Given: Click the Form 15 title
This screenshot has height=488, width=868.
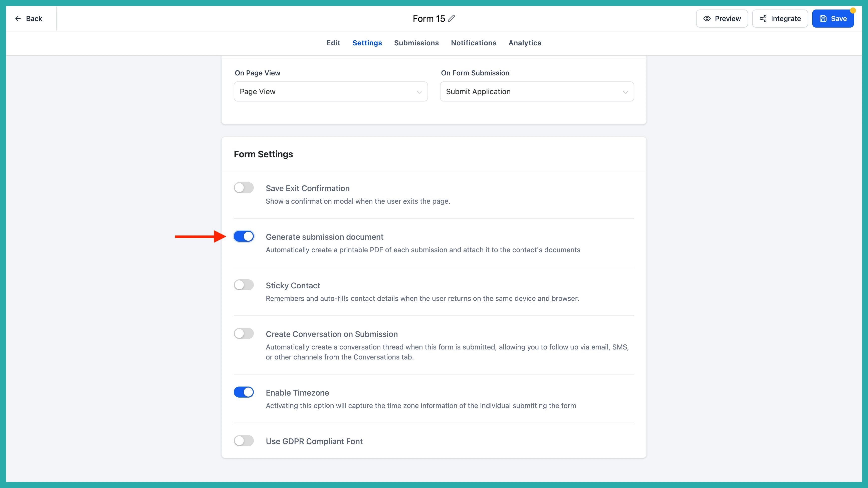Looking at the screenshot, I should [x=428, y=19].
